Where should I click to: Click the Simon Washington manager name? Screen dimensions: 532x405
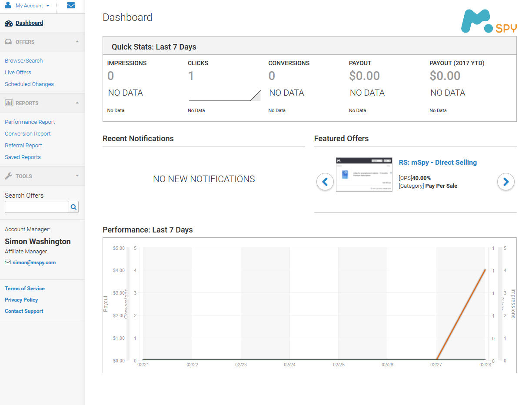(38, 242)
